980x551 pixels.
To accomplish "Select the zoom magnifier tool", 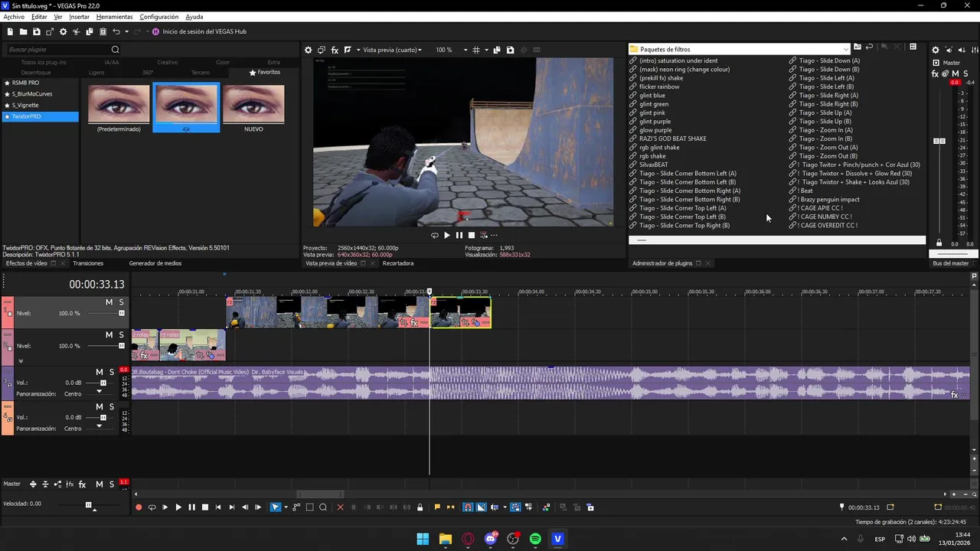I will click(323, 507).
